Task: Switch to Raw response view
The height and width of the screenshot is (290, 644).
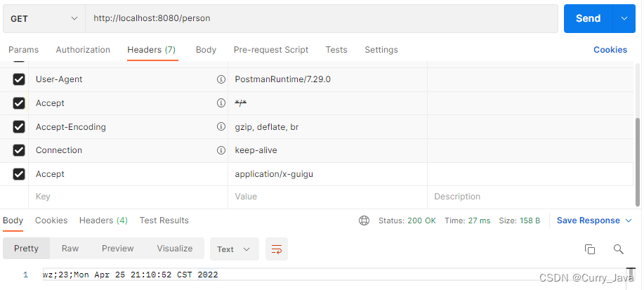Action: (x=70, y=249)
